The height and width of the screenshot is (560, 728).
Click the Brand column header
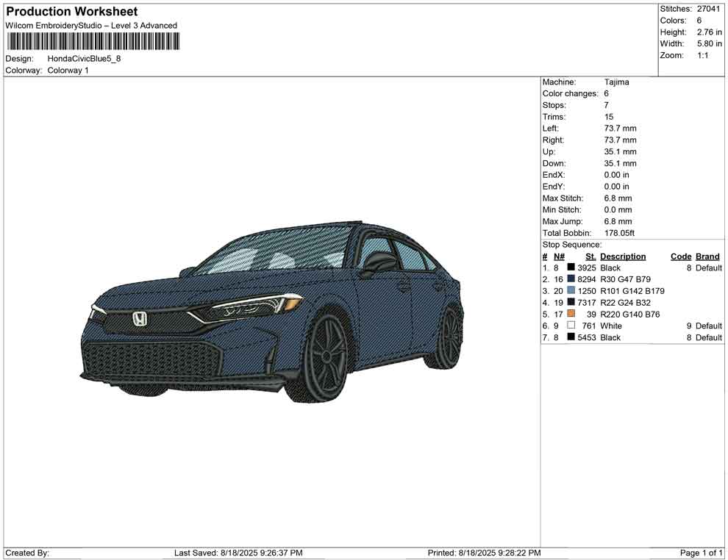tap(707, 256)
